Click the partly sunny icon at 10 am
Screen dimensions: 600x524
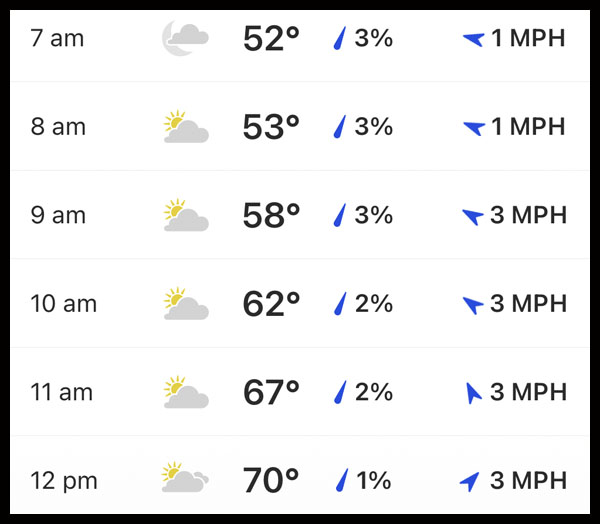point(185,303)
